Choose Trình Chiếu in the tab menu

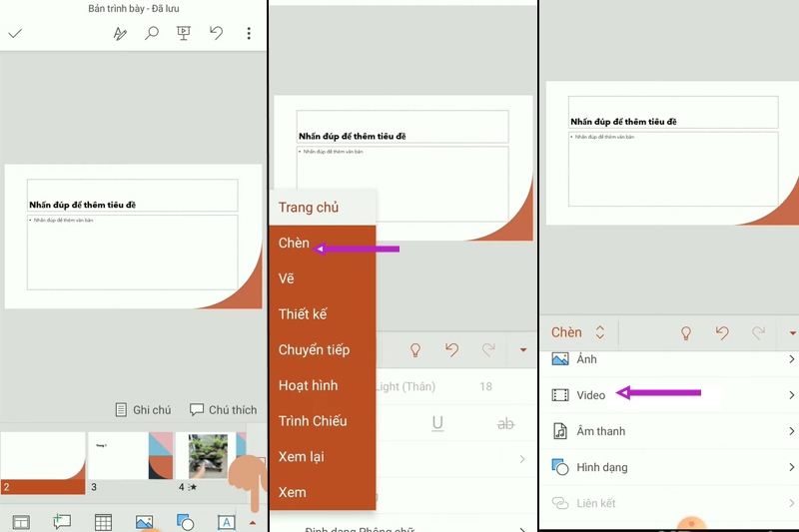[x=313, y=421]
